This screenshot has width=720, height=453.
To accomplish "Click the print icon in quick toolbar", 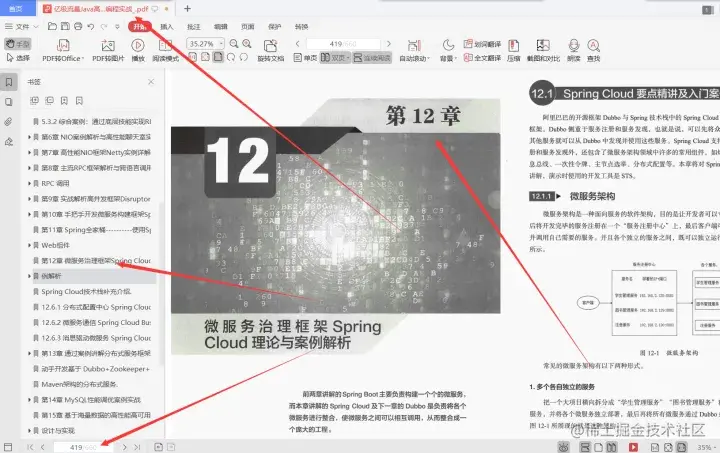I will [78, 27].
